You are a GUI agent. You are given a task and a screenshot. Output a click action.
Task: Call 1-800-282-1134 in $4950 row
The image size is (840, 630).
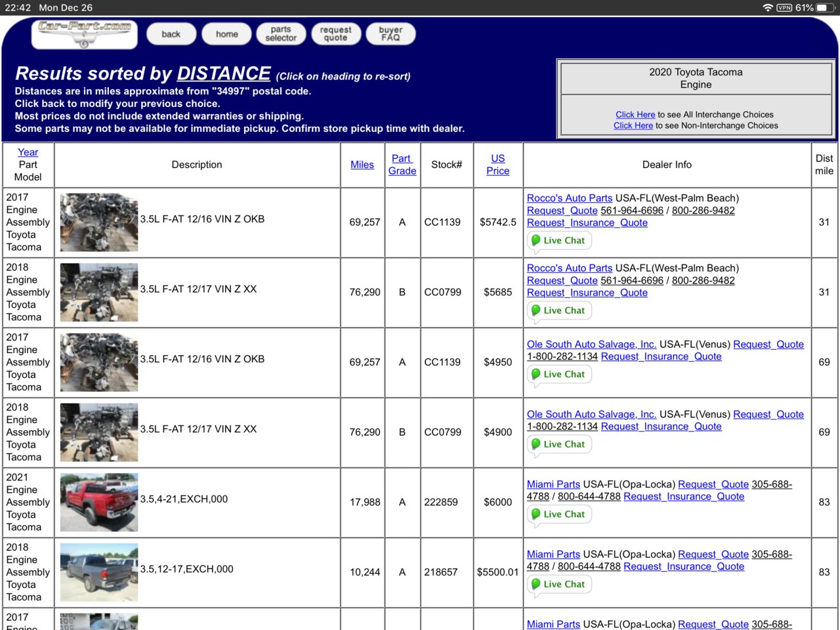click(562, 357)
